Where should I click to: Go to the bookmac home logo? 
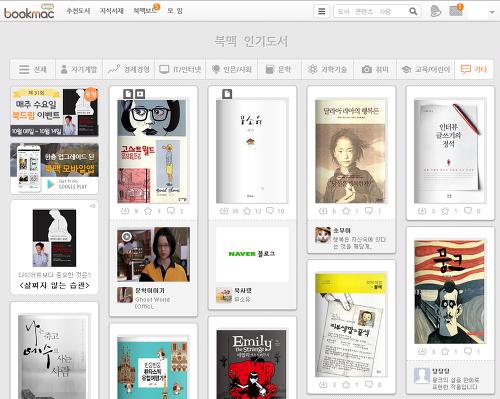point(29,12)
